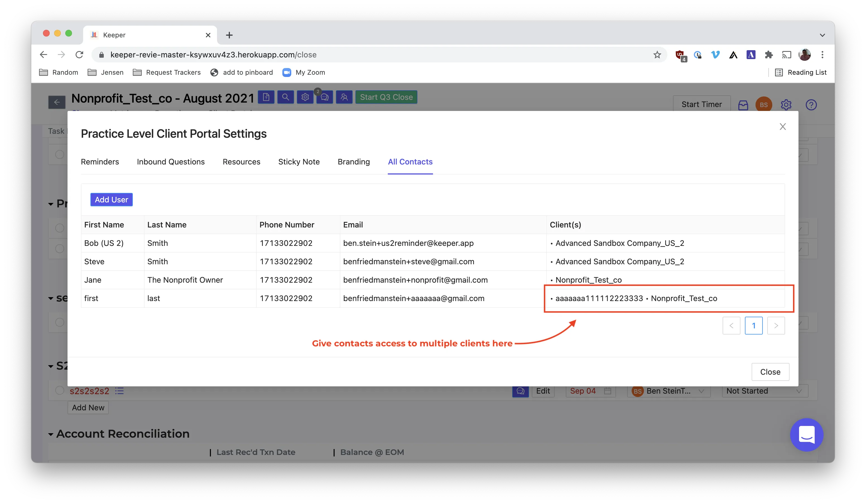Open the gear settings icon beside title
Screen dimensions: 866x504
coord(305,98)
